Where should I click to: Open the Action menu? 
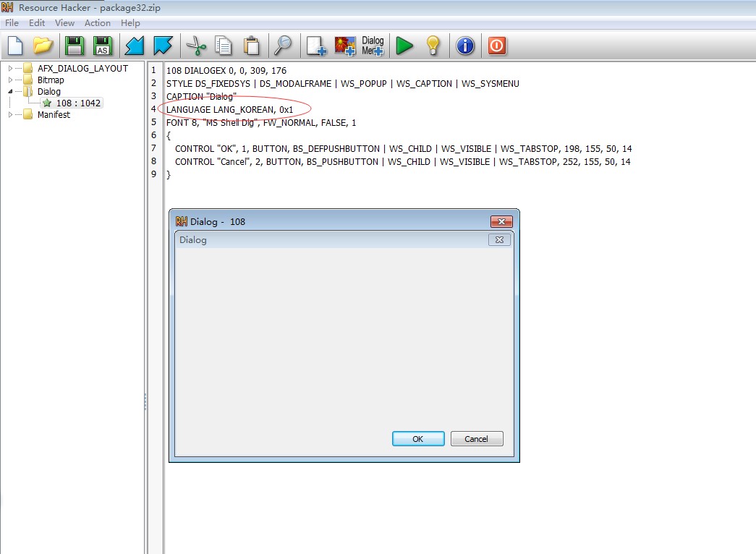point(98,22)
